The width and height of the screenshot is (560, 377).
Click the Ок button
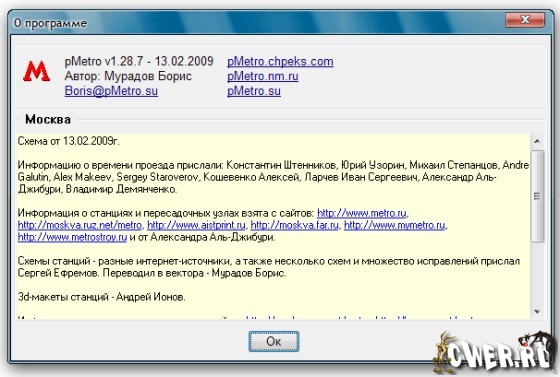tap(274, 341)
